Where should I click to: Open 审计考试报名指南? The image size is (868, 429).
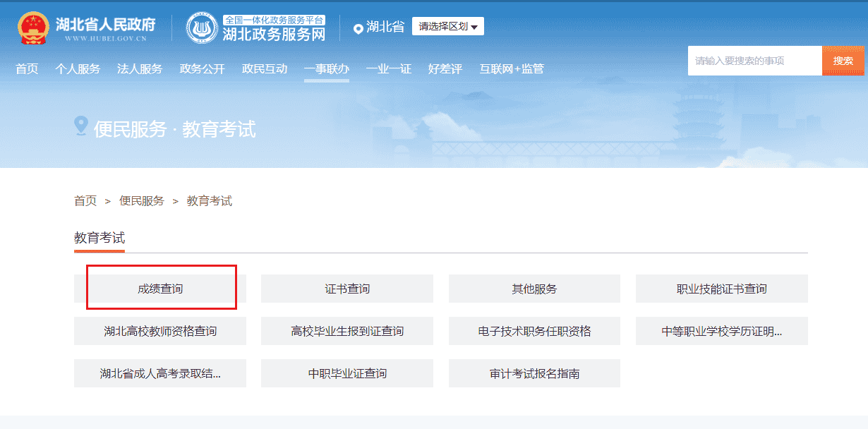click(x=534, y=373)
